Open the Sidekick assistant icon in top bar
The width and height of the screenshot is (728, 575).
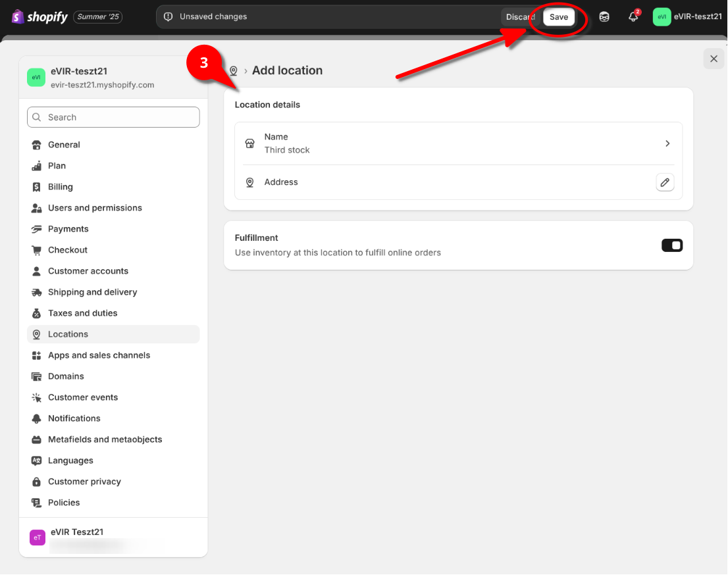[x=604, y=17]
